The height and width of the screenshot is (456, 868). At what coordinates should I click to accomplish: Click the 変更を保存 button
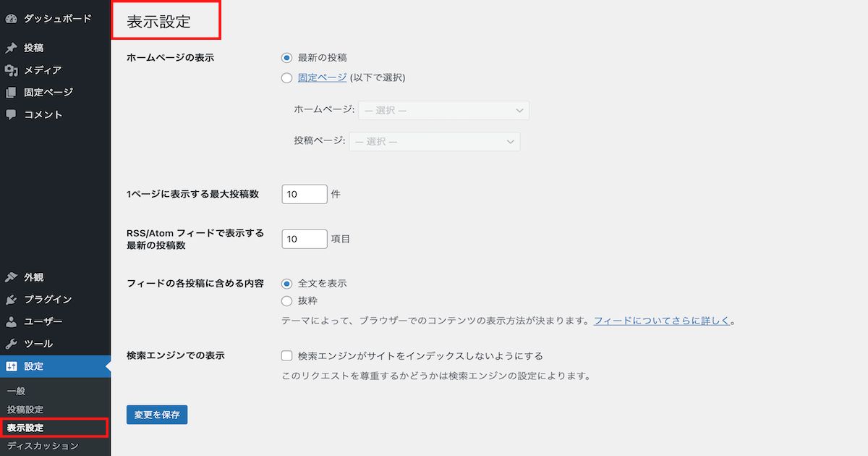(x=157, y=415)
